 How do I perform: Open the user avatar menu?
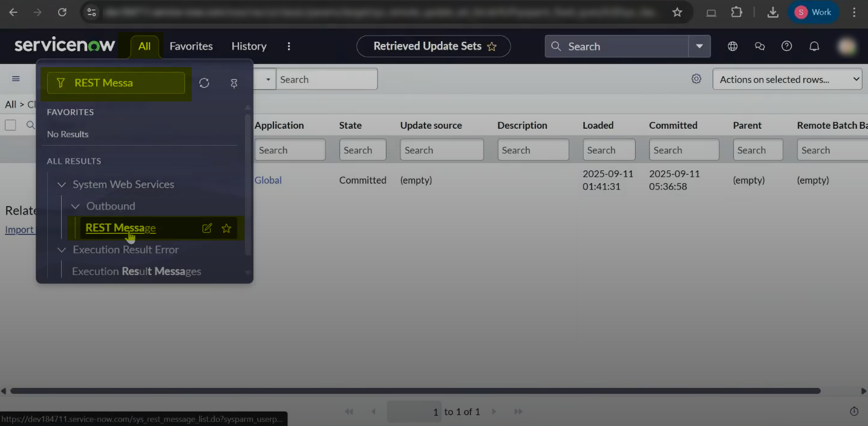[847, 46]
